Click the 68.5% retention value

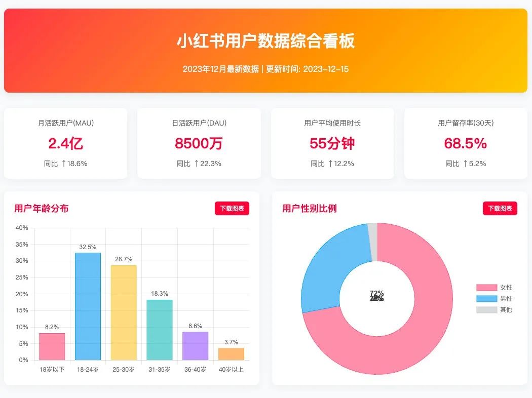[x=466, y=143]
